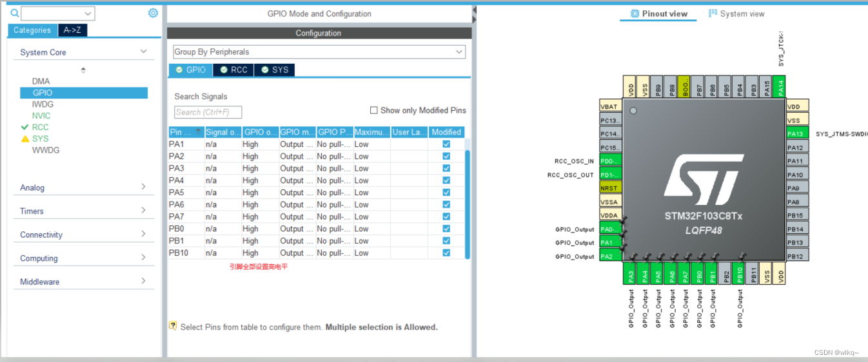Select the VDDA pin on chip
Image resolution: width=868 pixels, height=362 pixels.
(610, 215)
